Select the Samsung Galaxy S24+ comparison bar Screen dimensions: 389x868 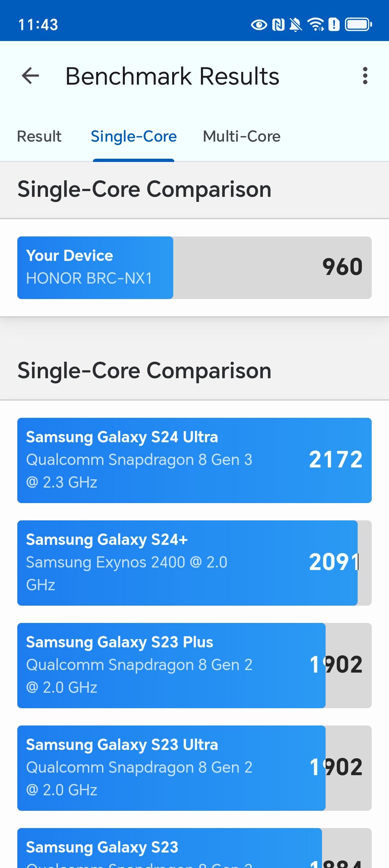coord(194,563)
